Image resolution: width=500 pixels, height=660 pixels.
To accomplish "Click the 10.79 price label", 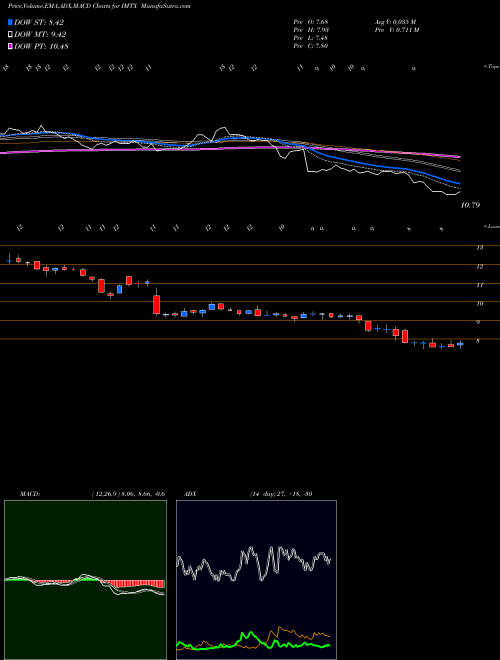I will (x=471, y=205).
